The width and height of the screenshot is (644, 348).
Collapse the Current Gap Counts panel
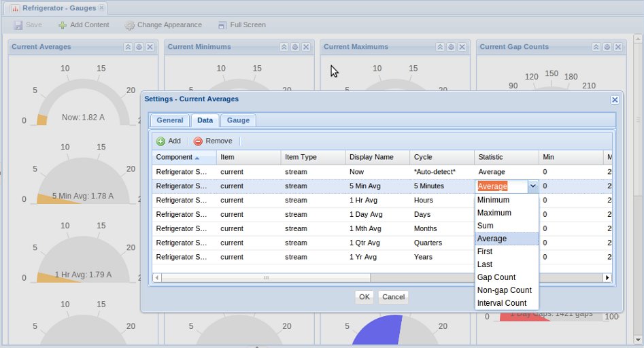(x=596, y=47)
